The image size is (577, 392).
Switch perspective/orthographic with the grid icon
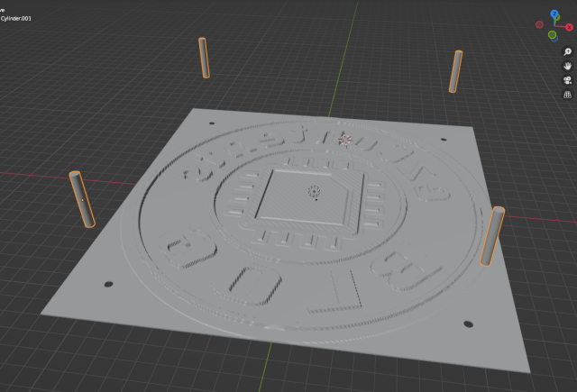click(568, 94)
